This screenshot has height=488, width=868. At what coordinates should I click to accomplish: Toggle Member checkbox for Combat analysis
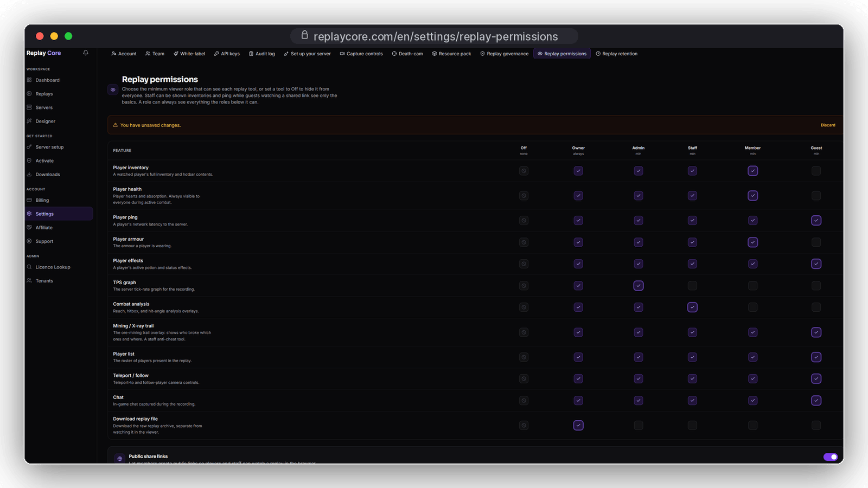click(752, 307)
